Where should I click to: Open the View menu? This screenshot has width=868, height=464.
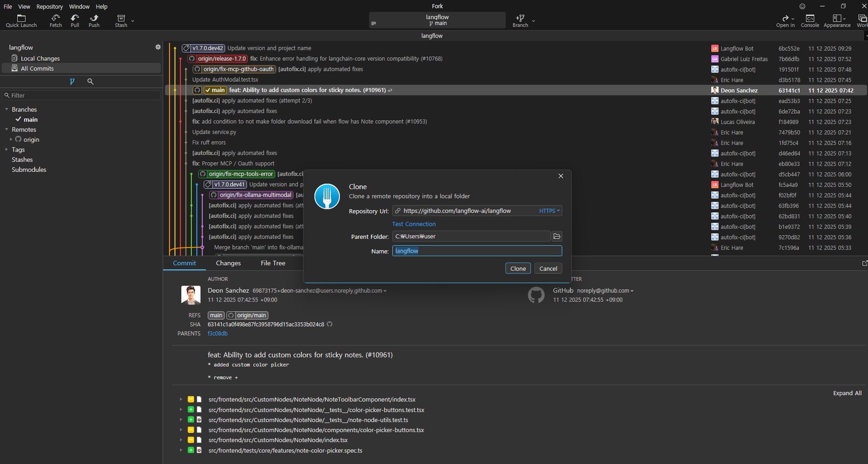click(x=24, y=6)
